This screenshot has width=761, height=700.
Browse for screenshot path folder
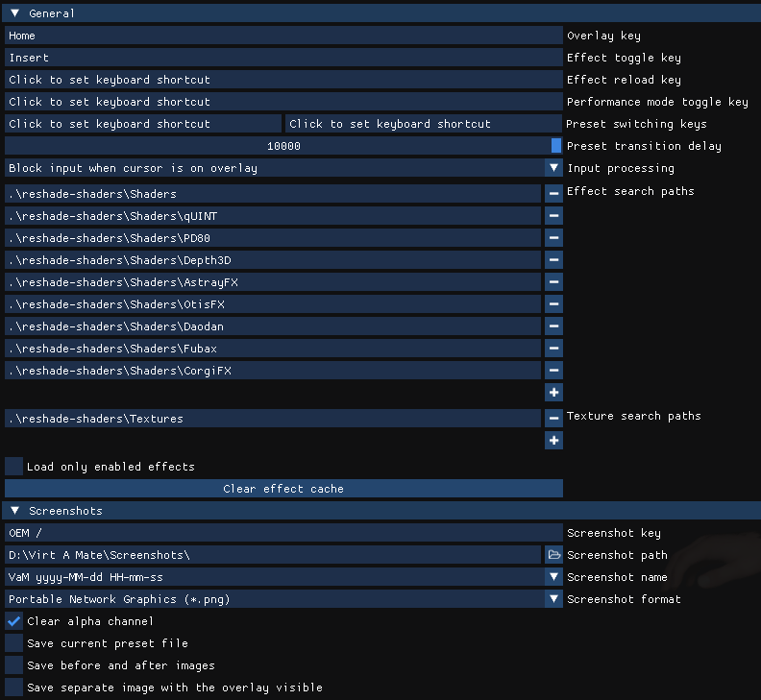tap(553, 555)
